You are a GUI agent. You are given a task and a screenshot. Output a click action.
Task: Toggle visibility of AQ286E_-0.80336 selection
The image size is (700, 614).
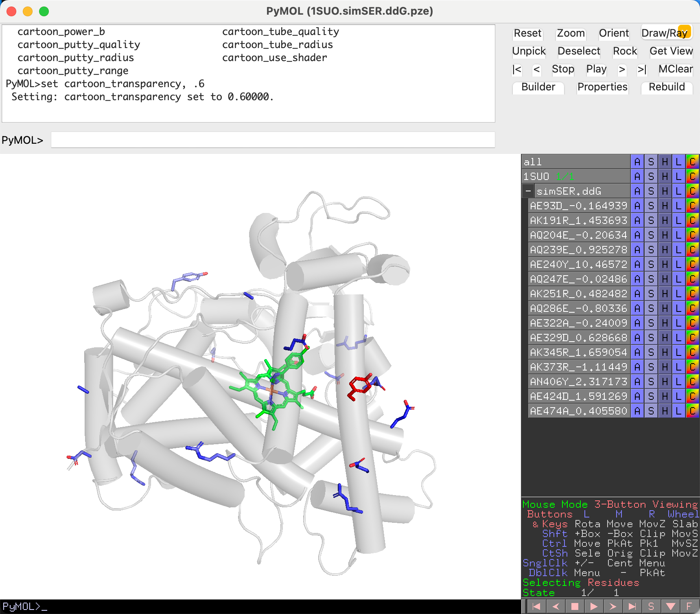tap(579, 308)
